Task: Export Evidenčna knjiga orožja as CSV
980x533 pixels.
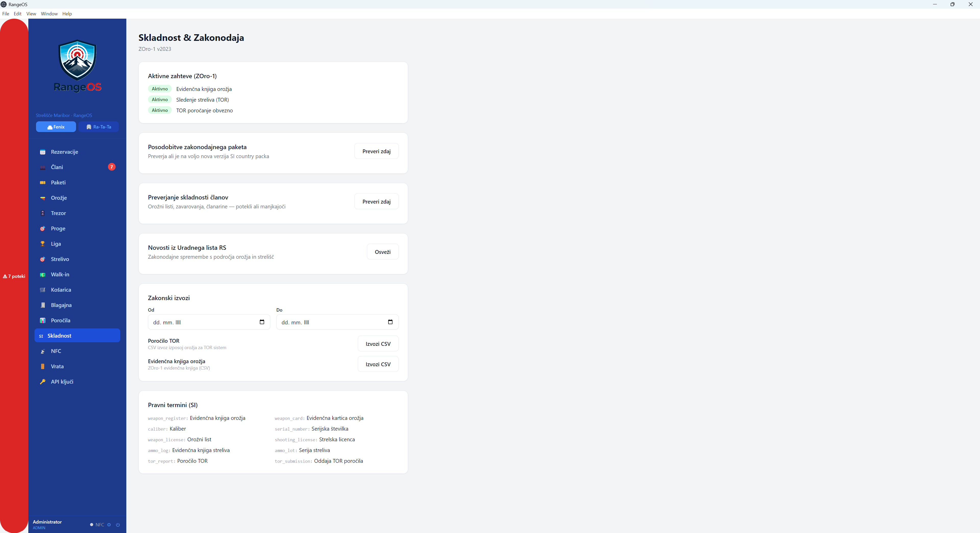Action: 378,364
